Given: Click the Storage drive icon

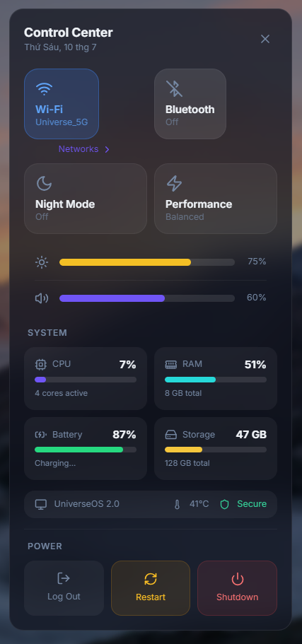Looking at the screenshot, I should 170,435.
